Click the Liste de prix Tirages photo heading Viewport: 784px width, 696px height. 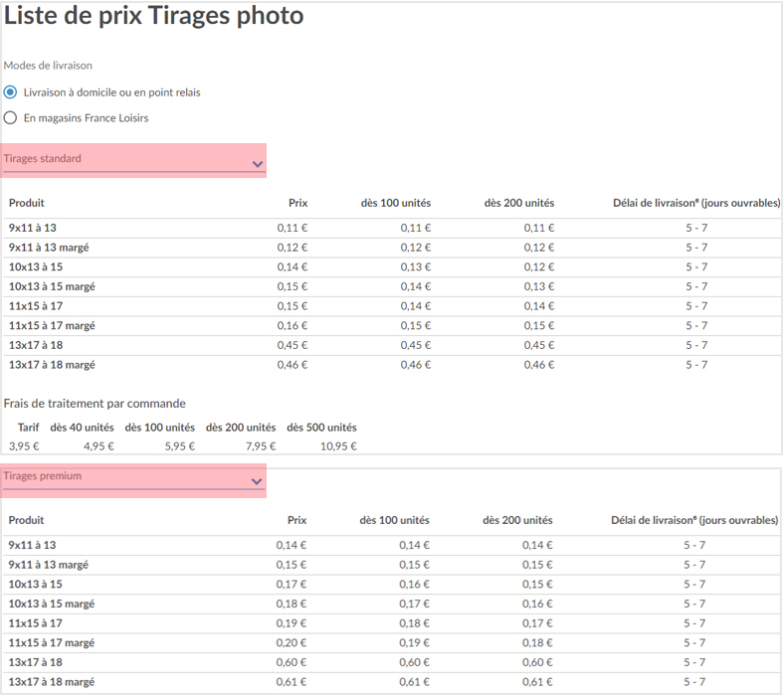click(153, 16)
